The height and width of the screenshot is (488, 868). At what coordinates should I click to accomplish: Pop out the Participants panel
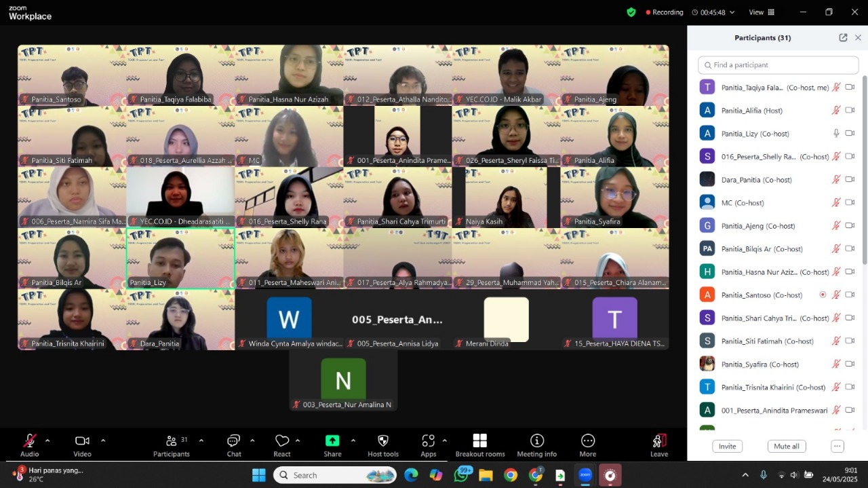[x=843, y=38]
